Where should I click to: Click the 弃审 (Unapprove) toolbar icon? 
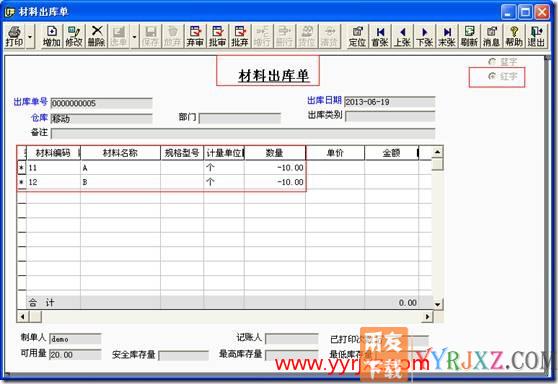point(195,36)
